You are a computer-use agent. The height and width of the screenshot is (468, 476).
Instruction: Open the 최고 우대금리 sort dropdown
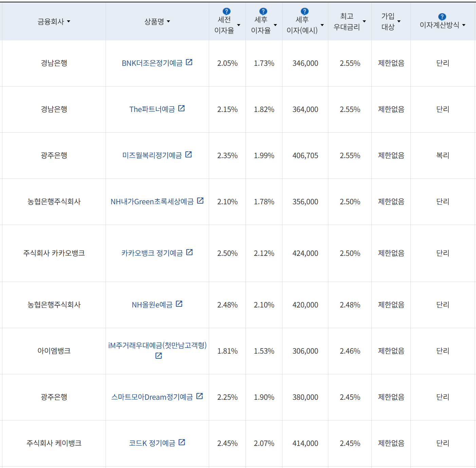click(365, 21)
